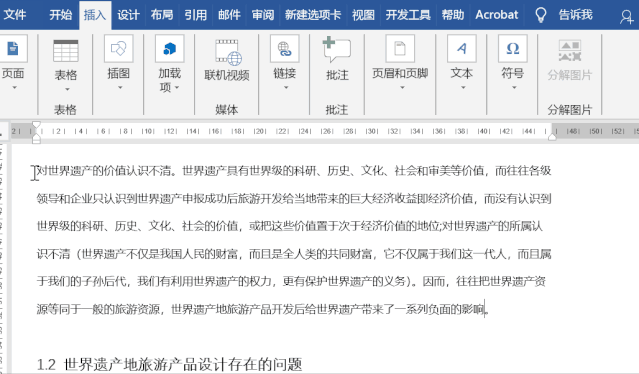The height and width of the screenshot is (374, 639).
Task: Click the 文本 (Text) icon
Action: [x=462, y=48]
